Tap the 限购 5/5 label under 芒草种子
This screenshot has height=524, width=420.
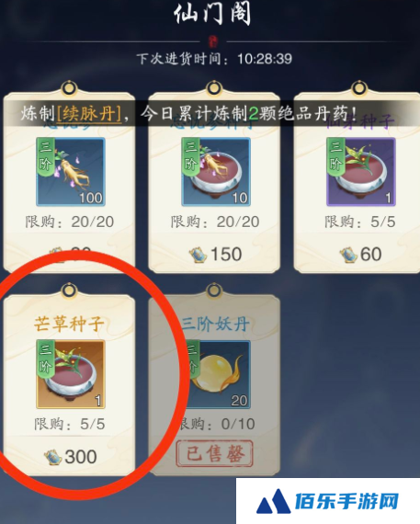click(70, 425)
